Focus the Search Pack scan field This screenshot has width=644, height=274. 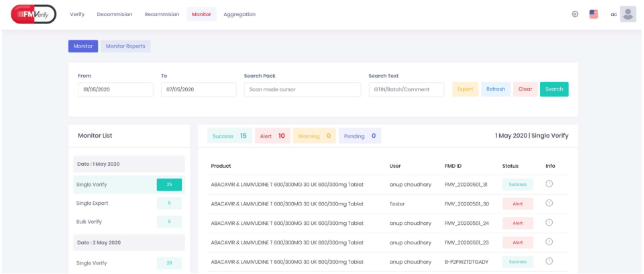tap(303, 89)
